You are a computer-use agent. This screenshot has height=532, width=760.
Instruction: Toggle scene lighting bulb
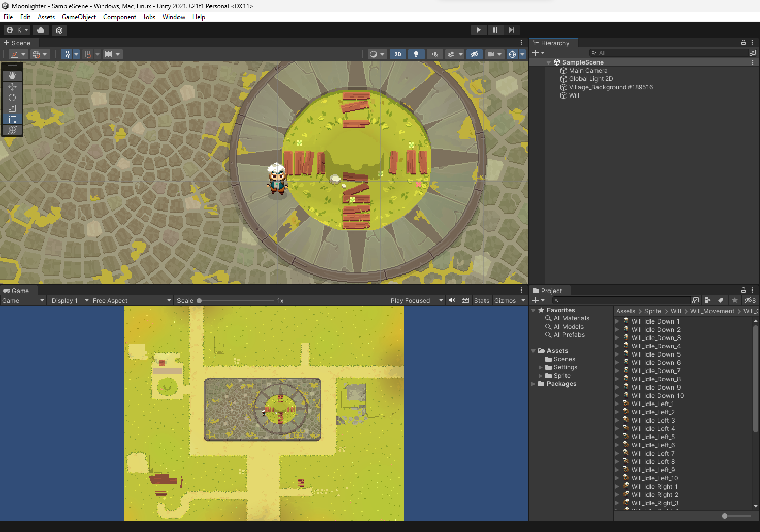click(x=416, y=54)
